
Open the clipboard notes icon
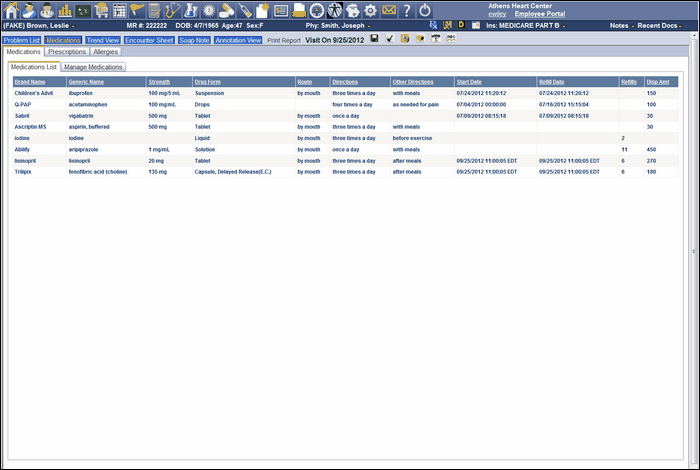(x=154, y=10)
